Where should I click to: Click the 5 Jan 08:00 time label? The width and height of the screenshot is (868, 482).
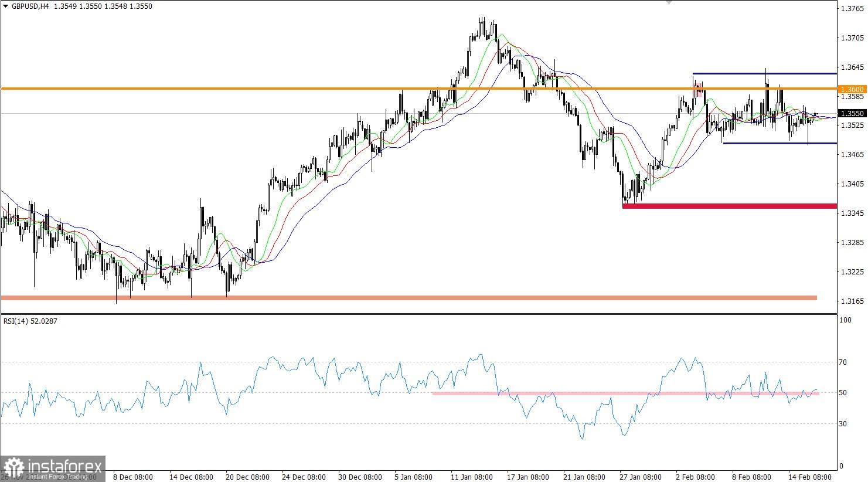click(x=414, y=477)
